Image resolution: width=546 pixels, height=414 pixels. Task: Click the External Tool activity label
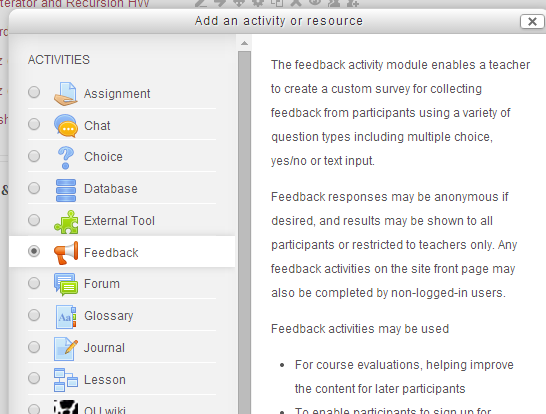119,221
